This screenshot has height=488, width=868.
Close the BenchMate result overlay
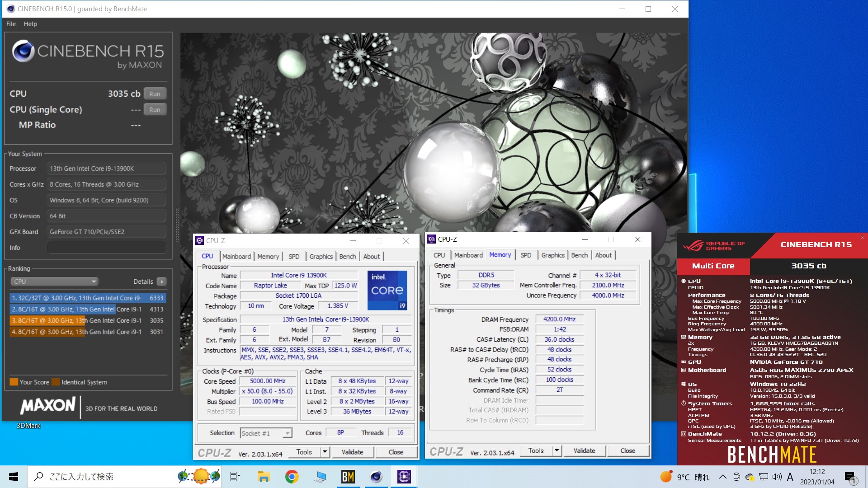click(862, 237)
